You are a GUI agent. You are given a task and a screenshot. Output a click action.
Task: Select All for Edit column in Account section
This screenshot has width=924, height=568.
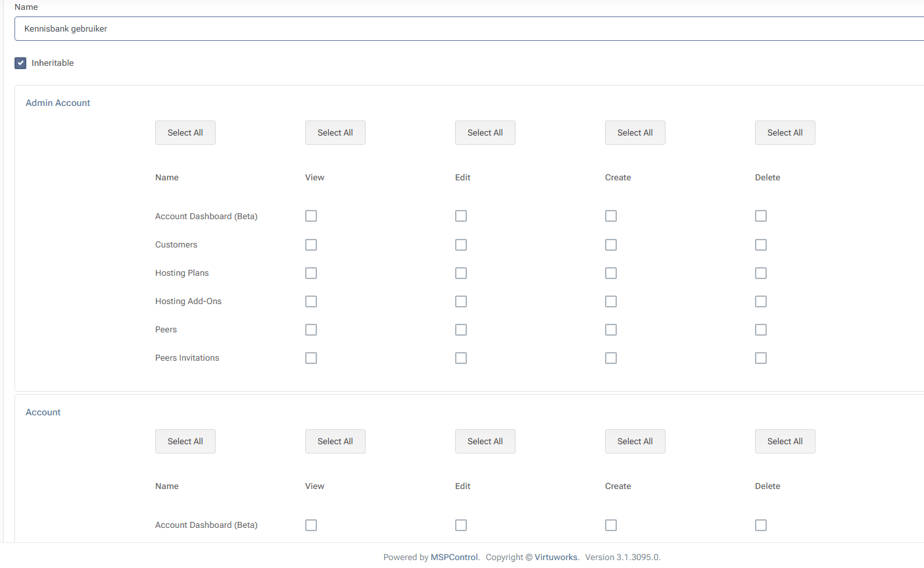click(485, 442)
